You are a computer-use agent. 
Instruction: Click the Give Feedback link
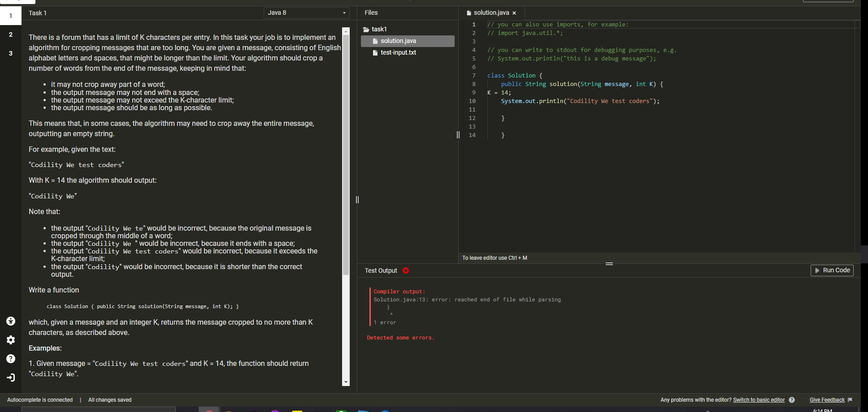[827, 400]
